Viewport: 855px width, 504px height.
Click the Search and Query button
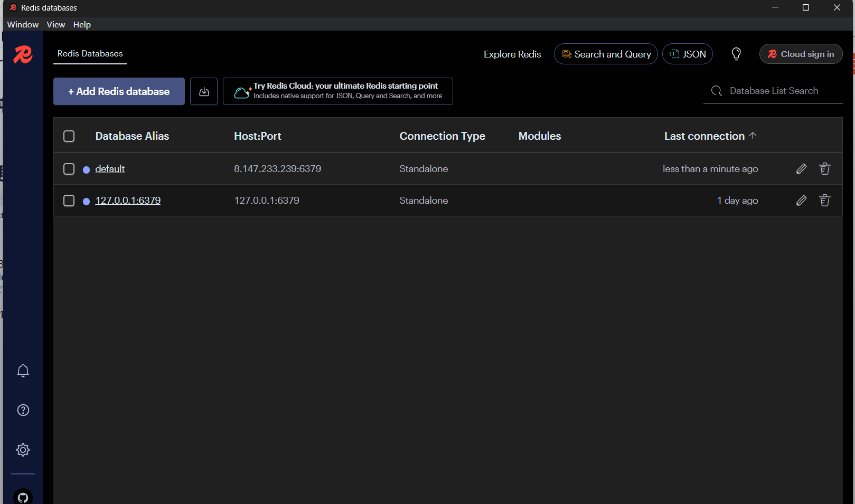(606, 54)
